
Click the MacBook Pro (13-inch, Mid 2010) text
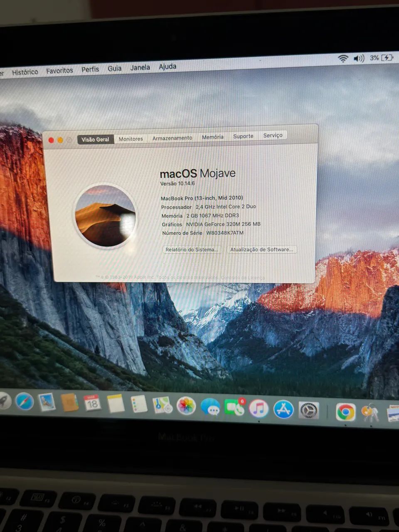[x=202, y=198]
